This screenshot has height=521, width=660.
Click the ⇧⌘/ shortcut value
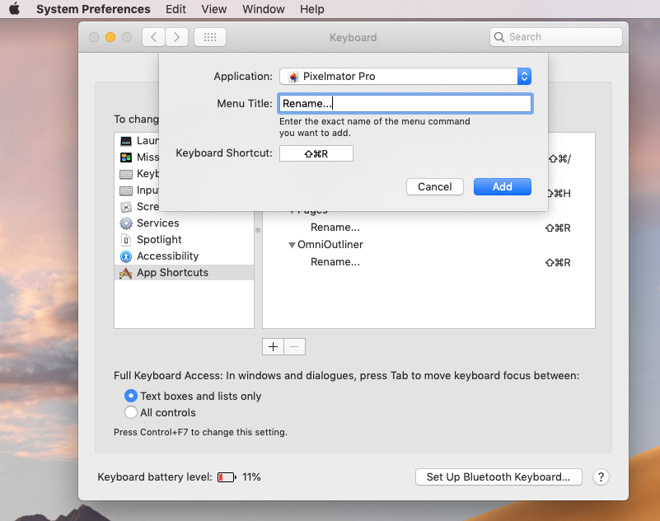[x=559, y=159]
